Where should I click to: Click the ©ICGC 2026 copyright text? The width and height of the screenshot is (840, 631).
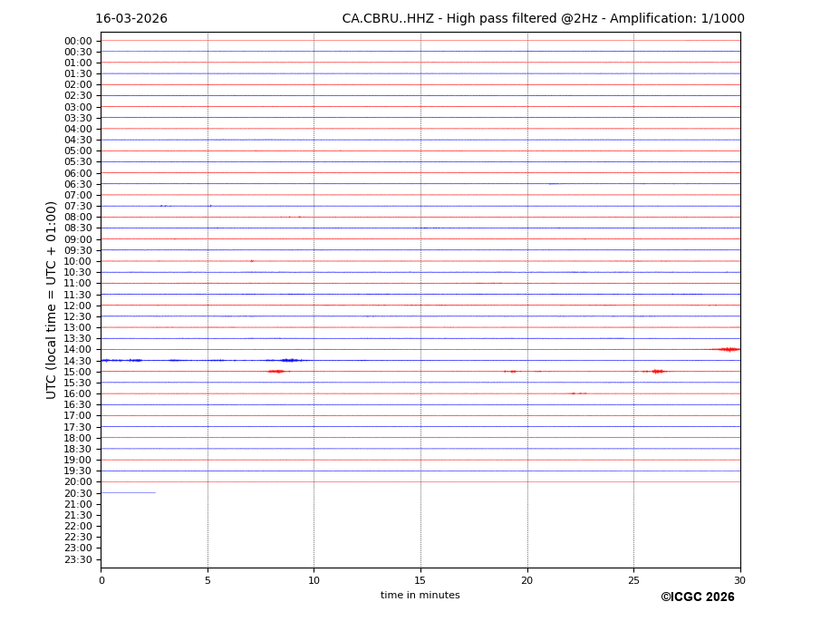pyautogui.click(x=697, y=597)
